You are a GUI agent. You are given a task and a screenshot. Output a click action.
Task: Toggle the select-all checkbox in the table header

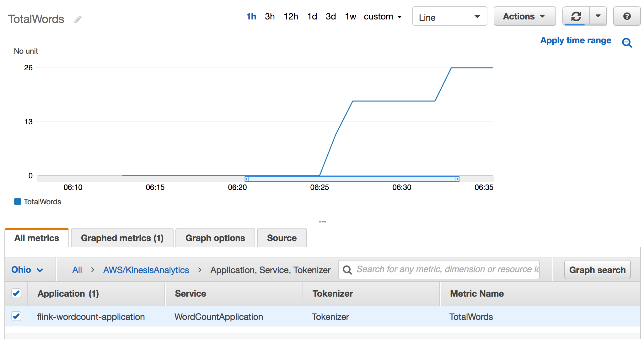(x=16, y=293)
